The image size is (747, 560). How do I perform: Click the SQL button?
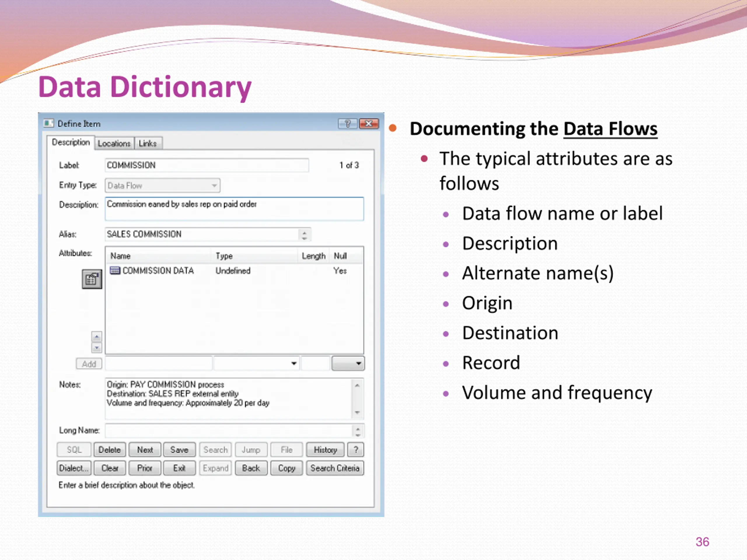click(x=74, y=450)
